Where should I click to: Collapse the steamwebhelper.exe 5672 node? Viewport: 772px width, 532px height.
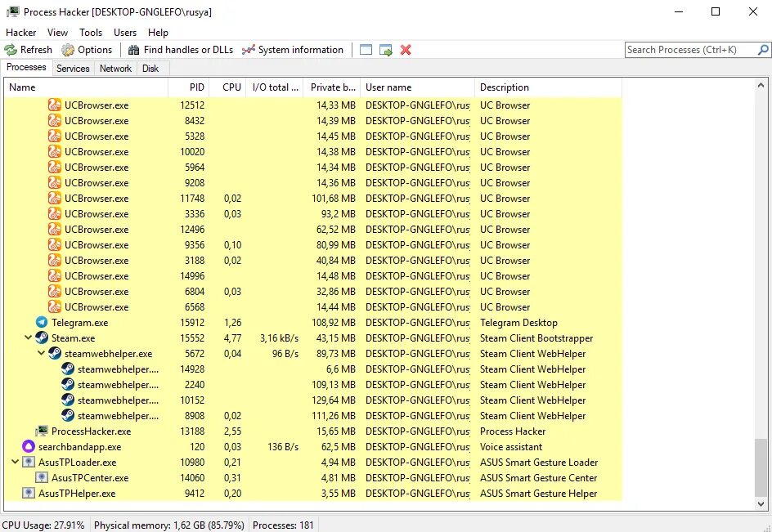42,353
